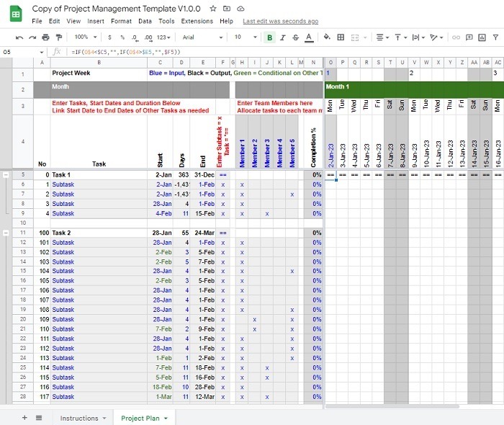This screenshot has width=504, height=425.
Task: Open zoom 100% dropdown
Action: click(x=86, y=37)
